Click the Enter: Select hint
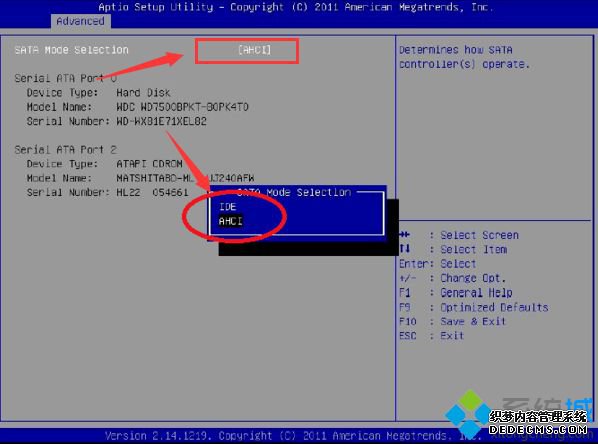 coord(437,264)
